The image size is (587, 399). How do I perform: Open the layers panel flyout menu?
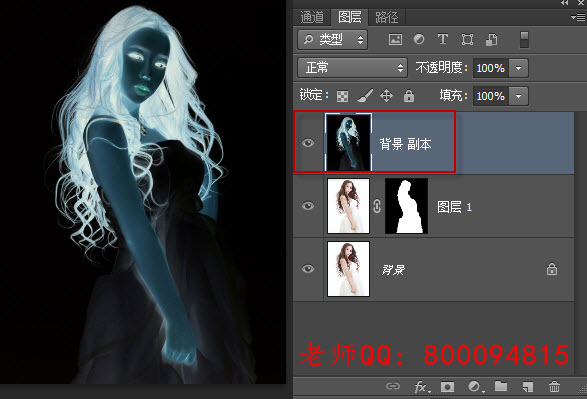578,17
